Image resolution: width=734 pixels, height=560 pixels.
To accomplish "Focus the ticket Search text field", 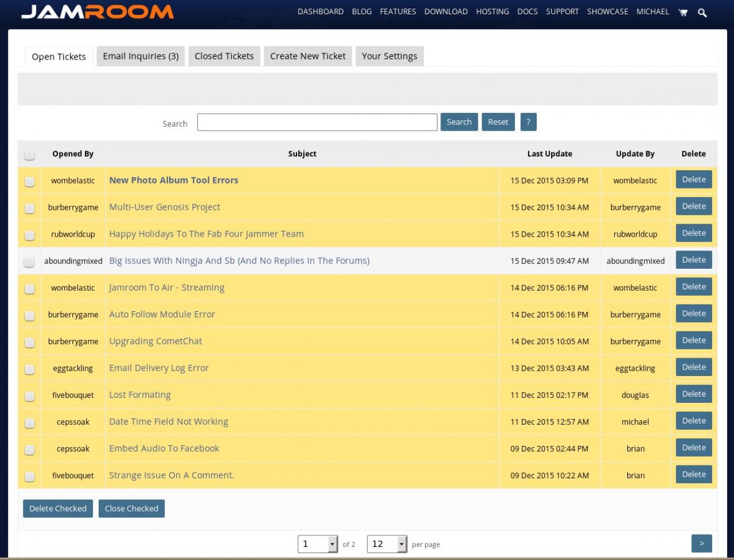I will pos(317,122).
